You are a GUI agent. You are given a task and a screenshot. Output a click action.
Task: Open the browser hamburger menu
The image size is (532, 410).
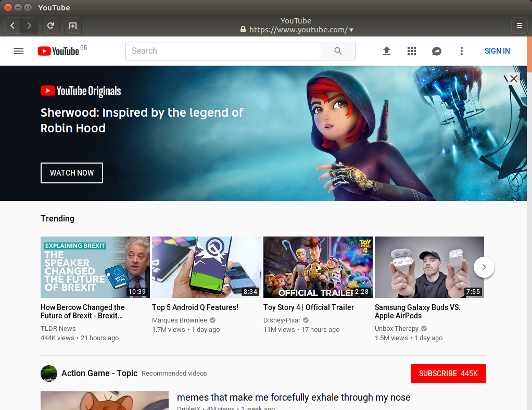click(519, 26)
